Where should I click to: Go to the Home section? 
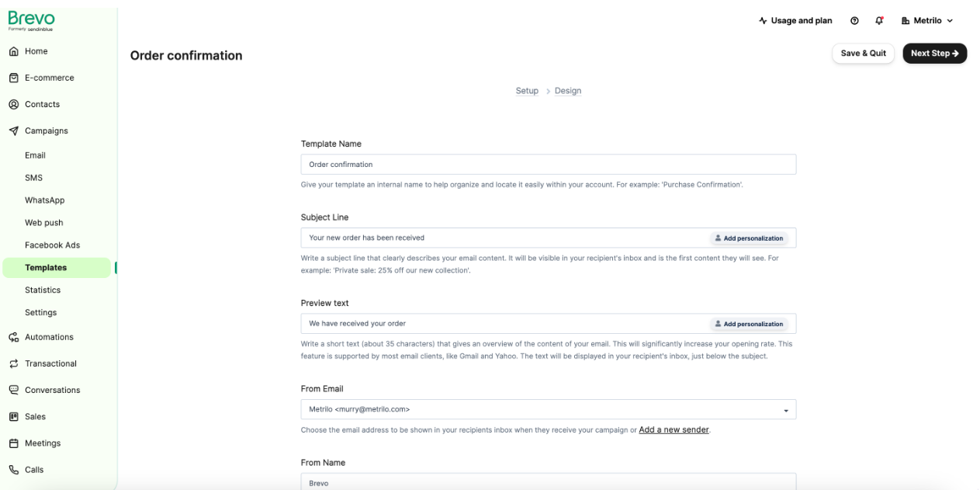point(36,50)
